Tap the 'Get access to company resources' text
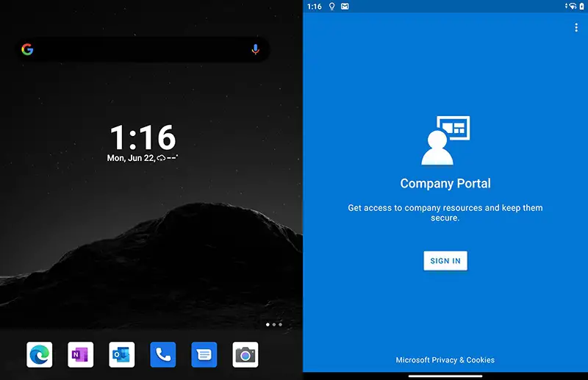The height and width of the screenshot is (380, 588). [445, 212]
